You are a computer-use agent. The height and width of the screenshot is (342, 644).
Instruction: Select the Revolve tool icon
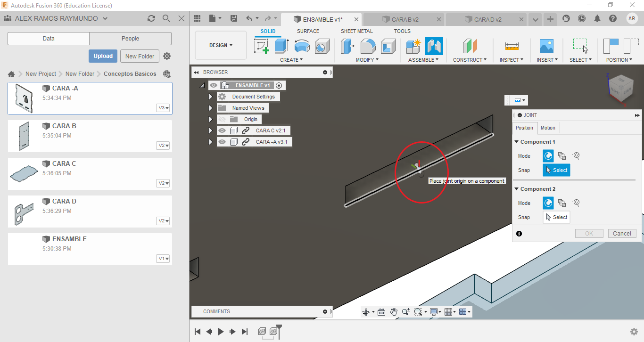[x=302, y=46]
